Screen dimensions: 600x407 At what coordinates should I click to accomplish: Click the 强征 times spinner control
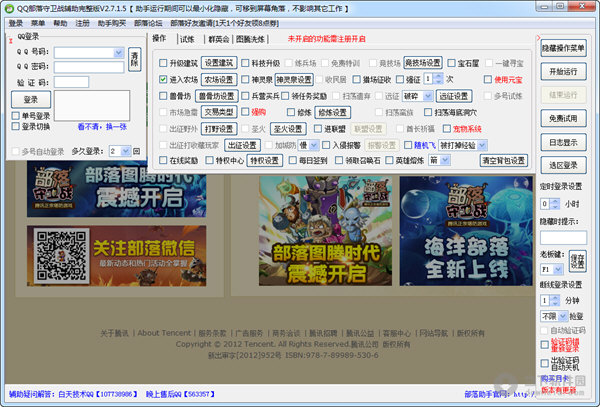(x=439, y=79)
